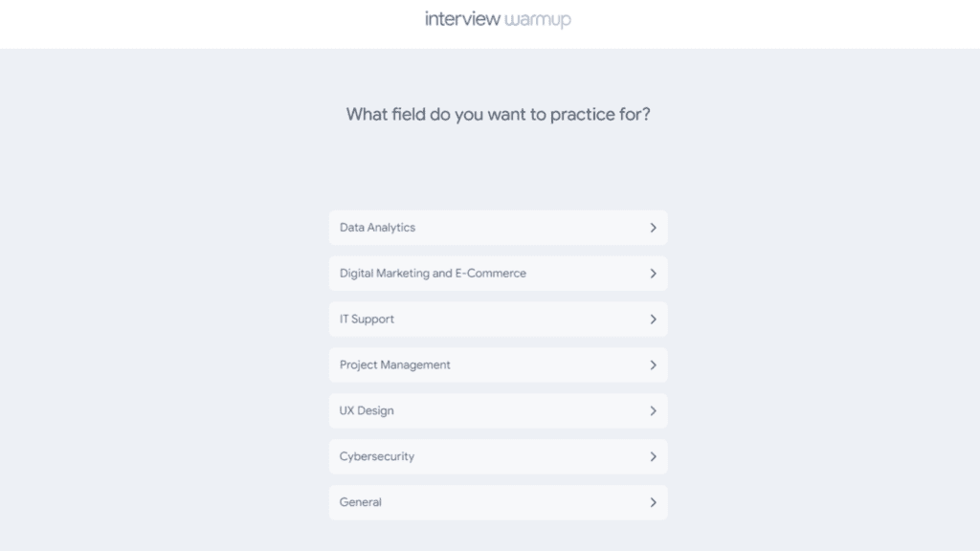Click the IT Support row chevron

click(x=654, y=319)
